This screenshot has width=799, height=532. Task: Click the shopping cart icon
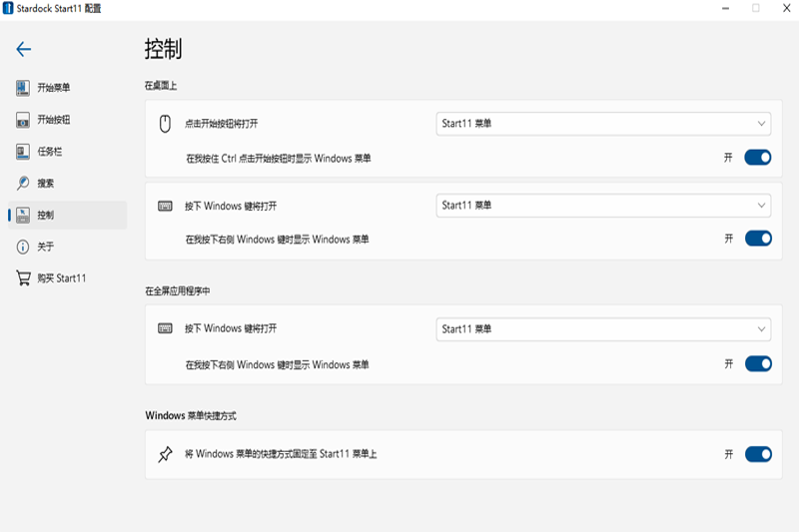(23, 277)
